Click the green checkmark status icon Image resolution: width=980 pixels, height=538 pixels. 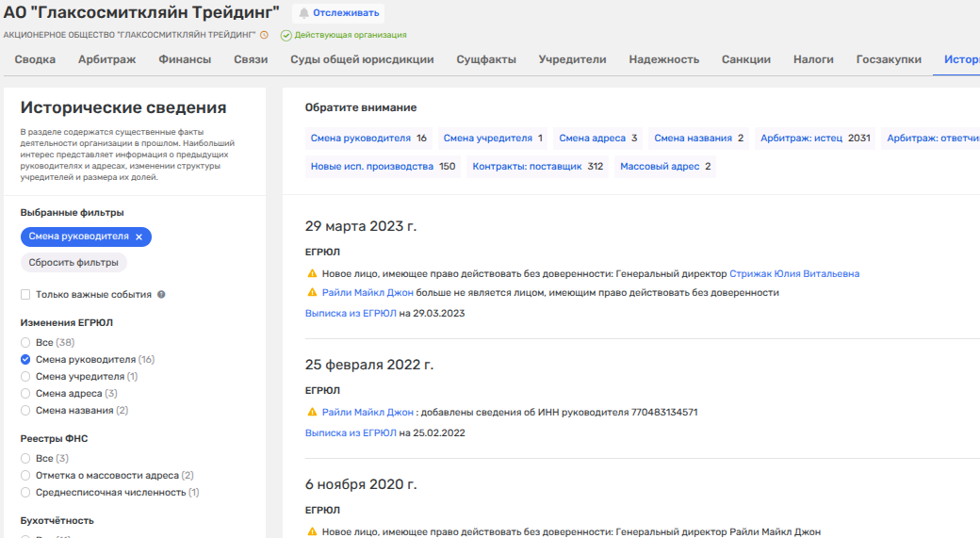pyautogui.click(x=286, y=35)
